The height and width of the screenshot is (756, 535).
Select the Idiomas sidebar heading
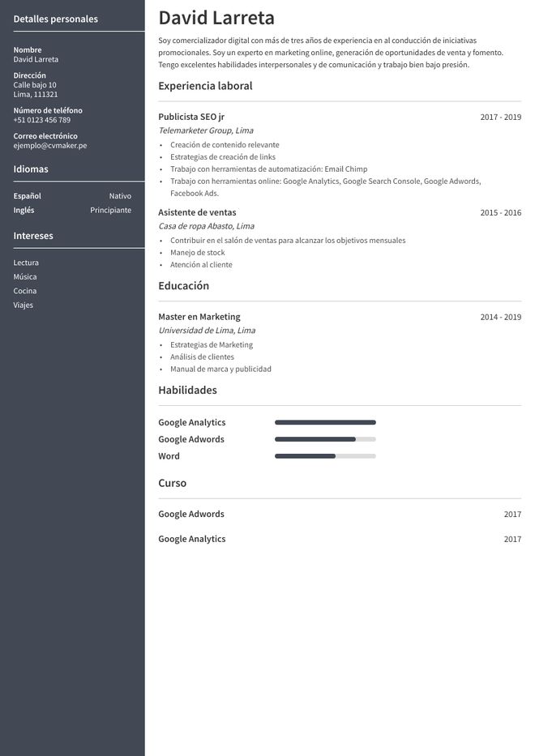point(31,169)
